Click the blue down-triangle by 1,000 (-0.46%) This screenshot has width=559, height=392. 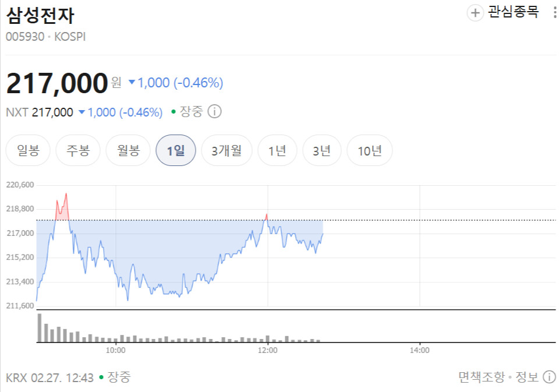132,83
